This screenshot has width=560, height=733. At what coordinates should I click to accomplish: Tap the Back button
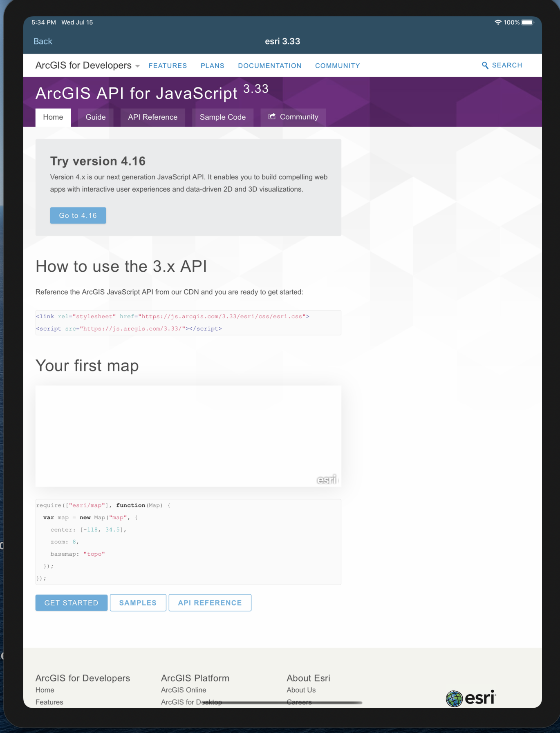[x=43, y=41]
